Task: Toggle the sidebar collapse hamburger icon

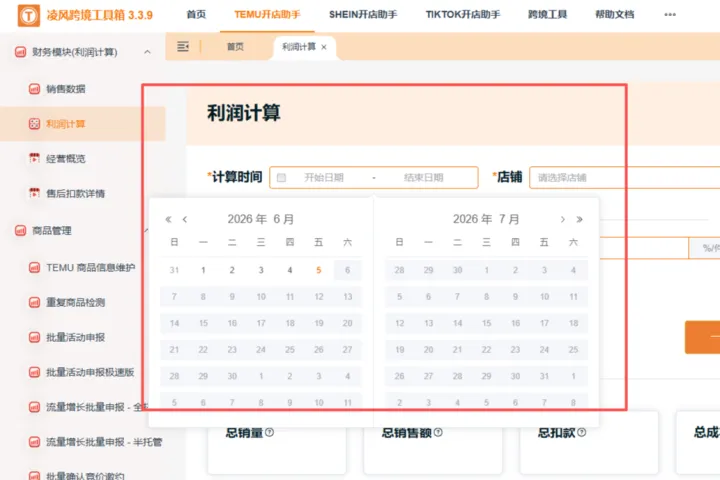Action: [x=183, y=46]
